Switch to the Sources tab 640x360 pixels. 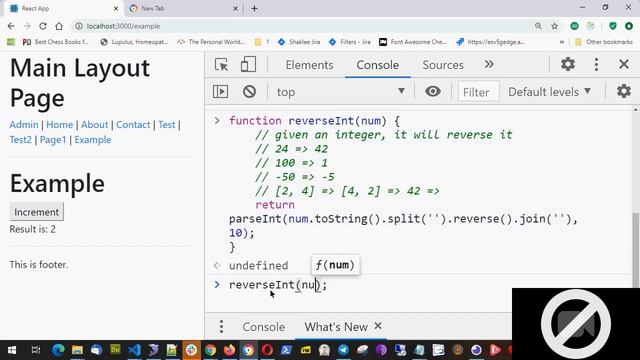[x=443, y=65]
